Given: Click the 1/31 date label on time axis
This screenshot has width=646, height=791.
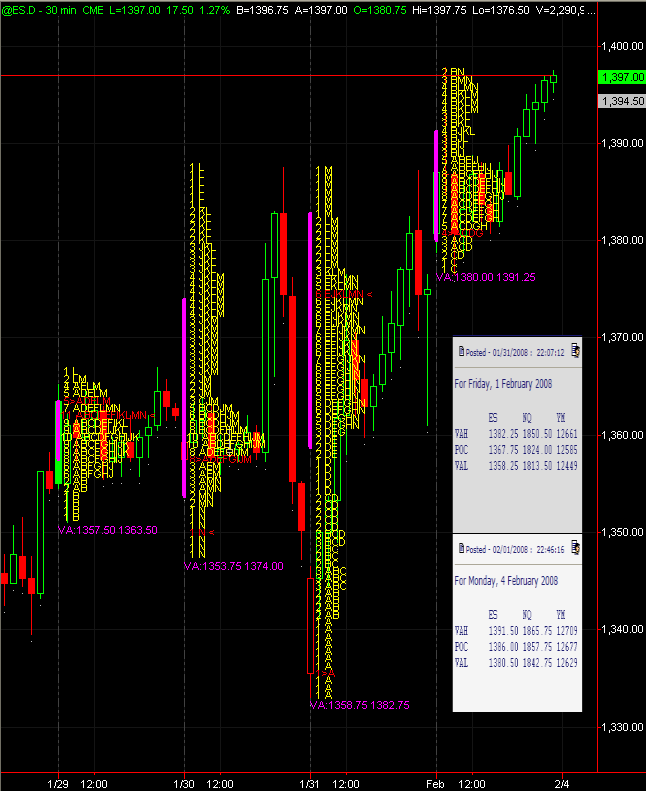Looking at the screenshot, I should (309, 784).
